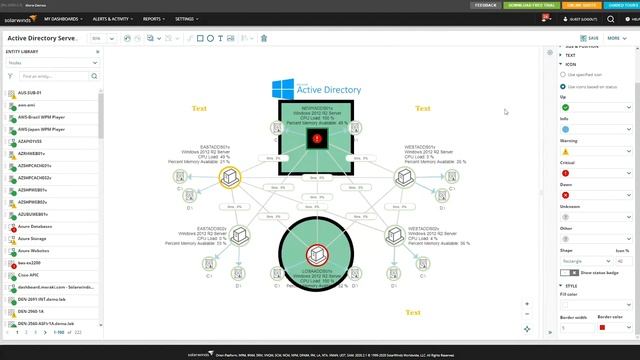
Task: Open the Shape Rectangle dropdown
Action: (586, 261)
